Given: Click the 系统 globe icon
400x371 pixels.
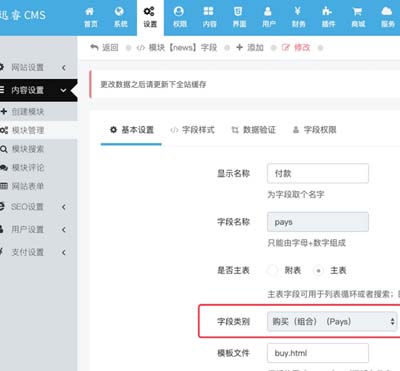Looking at the screenshot, I should pos(120,12).
